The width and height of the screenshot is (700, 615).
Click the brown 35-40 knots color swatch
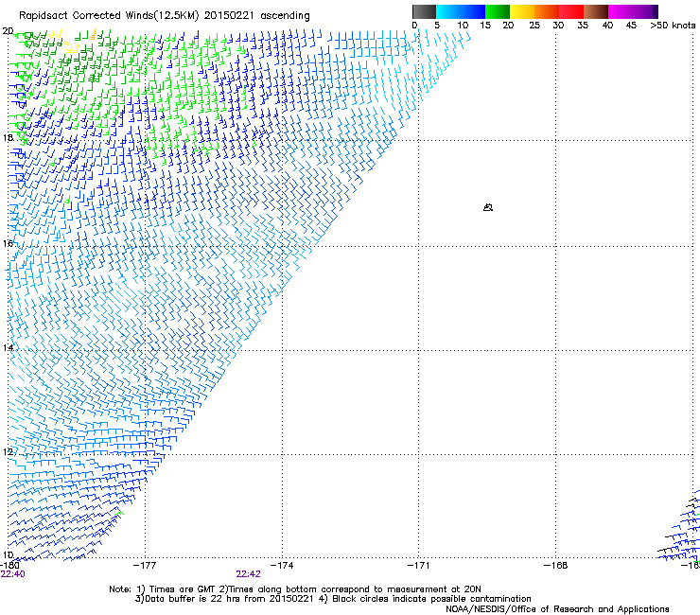596,11
